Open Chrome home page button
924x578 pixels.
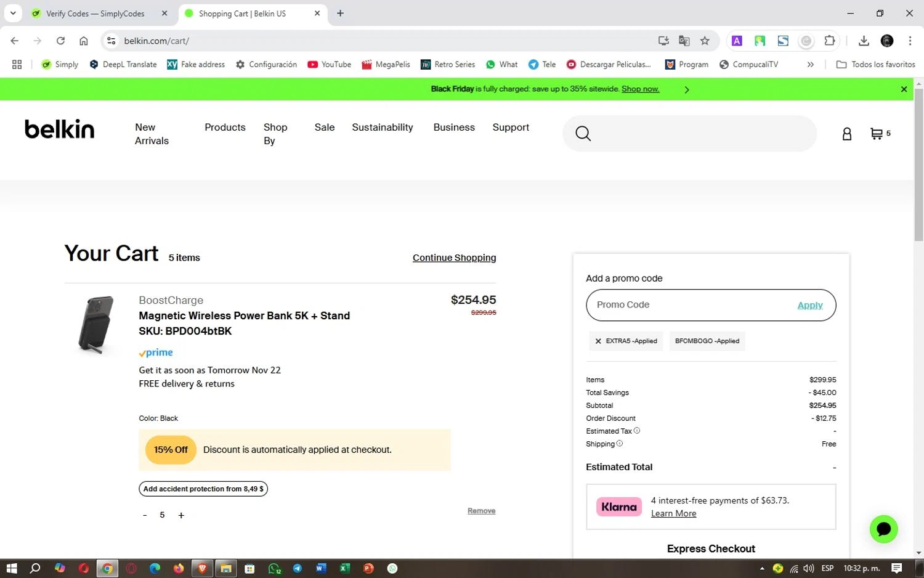click(x=84, y=41)
